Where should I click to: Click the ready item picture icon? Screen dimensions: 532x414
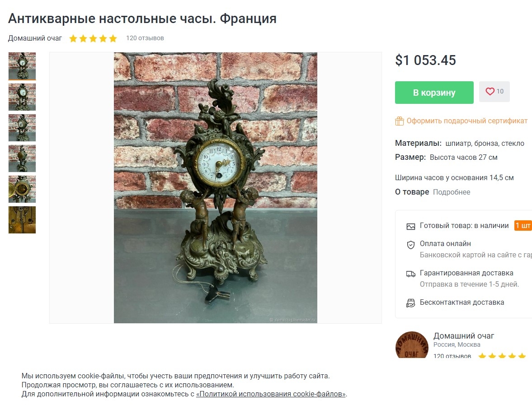click(x=410, y=226)
